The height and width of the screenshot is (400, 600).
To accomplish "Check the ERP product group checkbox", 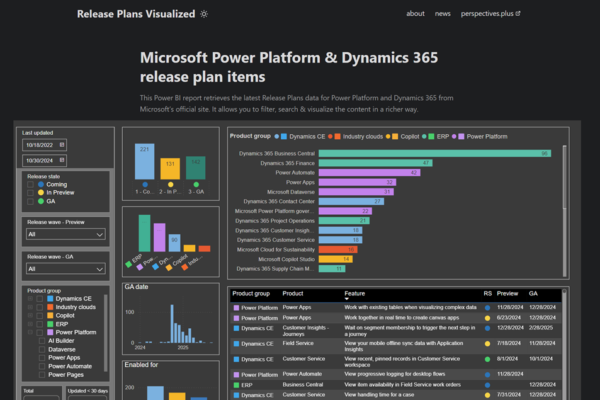I will coord(39,324).
